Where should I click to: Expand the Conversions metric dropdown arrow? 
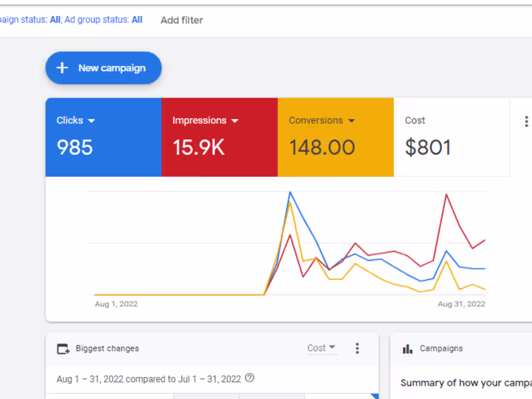point(351,121)
